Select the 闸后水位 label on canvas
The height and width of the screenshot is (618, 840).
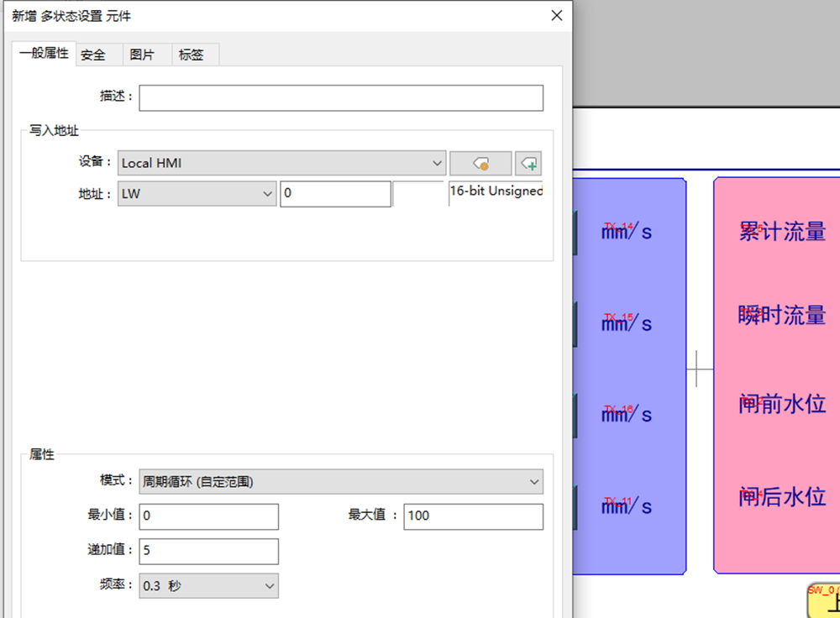click(x=781, y=497)
